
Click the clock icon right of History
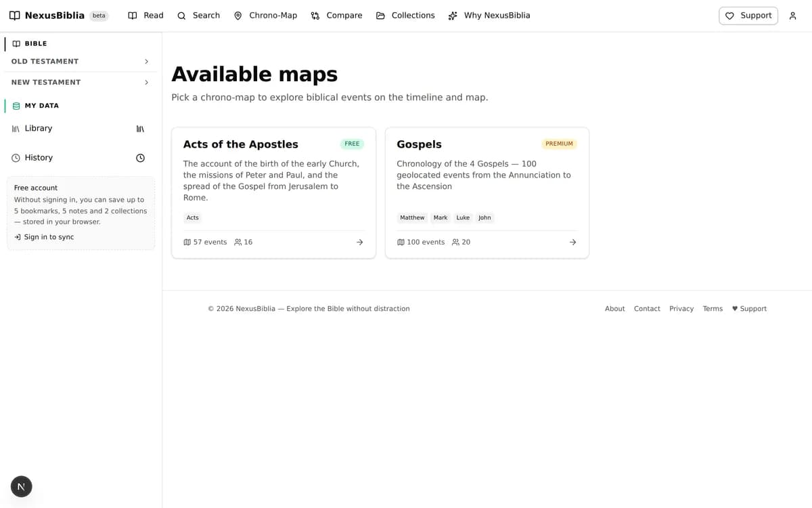click(140, 158)
